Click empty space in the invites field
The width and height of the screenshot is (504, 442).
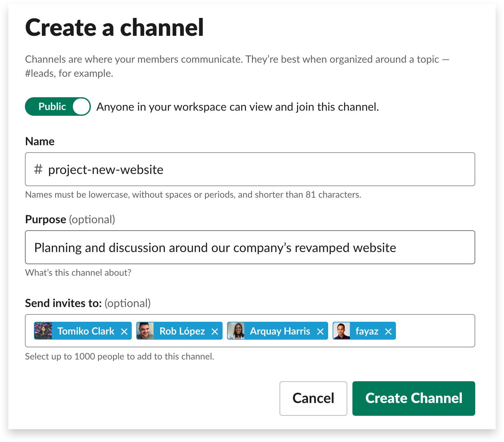pos(435,331)
